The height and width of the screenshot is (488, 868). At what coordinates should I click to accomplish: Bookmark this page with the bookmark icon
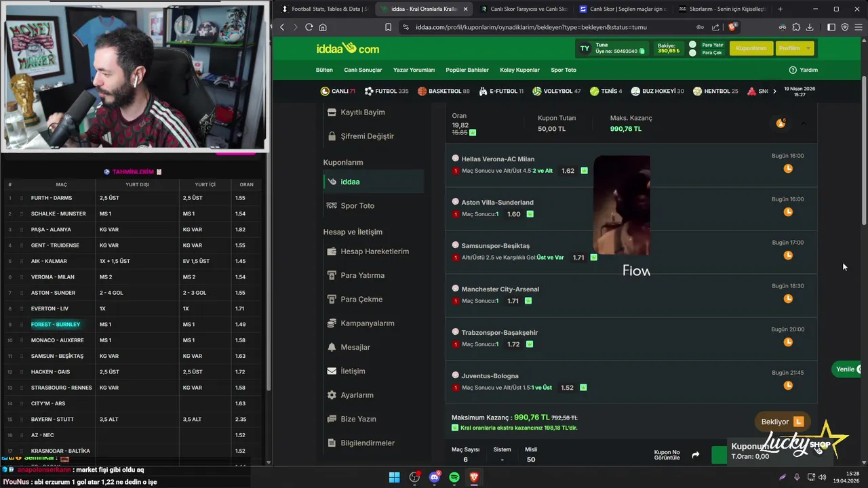[388, 27]
